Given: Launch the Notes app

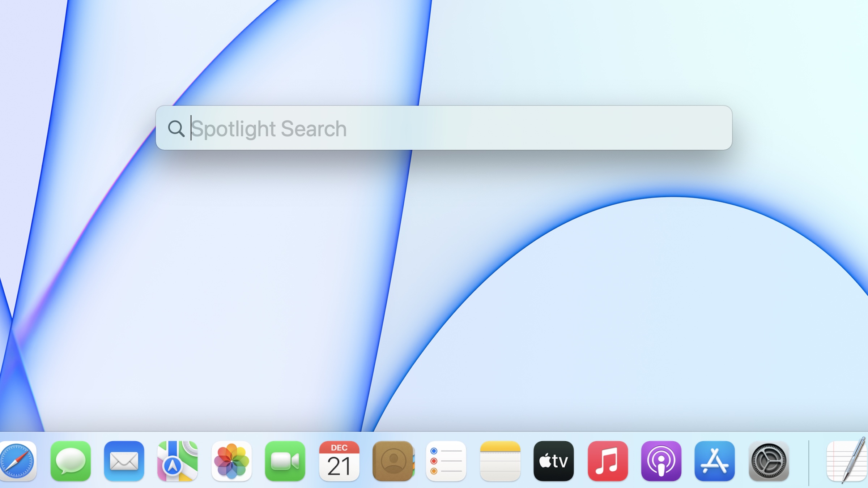Looking at the screenshot, I should (500, 461).
